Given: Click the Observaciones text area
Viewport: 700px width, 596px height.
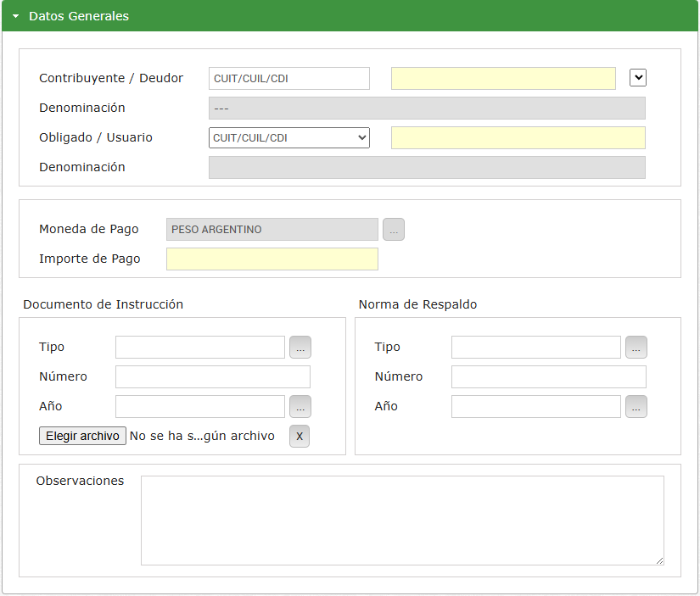Looking at the screenshot, I should tap(402, 520).
